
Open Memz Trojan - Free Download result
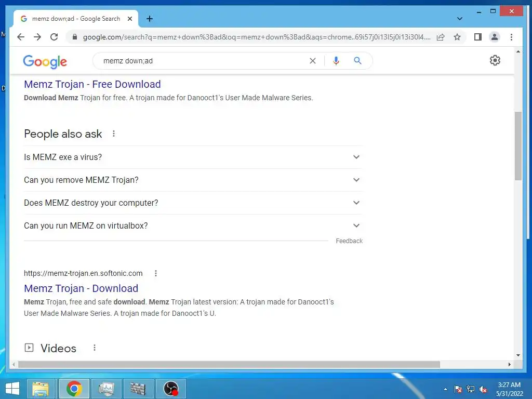(92, 84)
